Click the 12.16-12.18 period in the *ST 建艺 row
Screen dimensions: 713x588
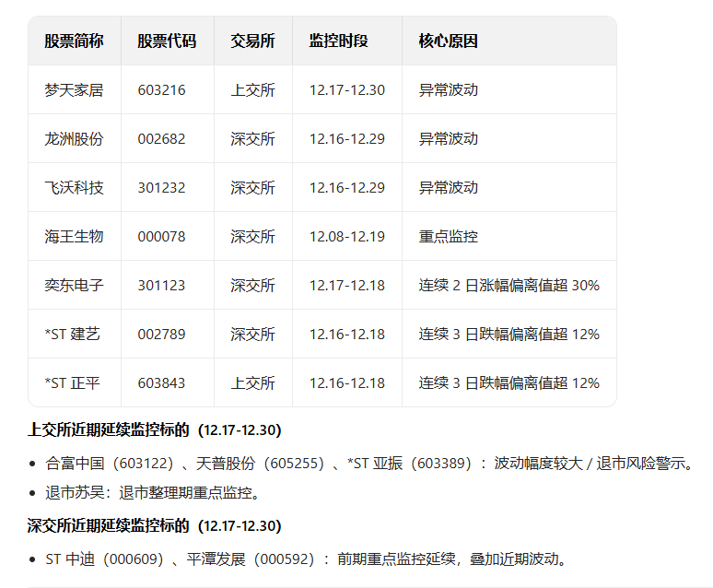347,334
